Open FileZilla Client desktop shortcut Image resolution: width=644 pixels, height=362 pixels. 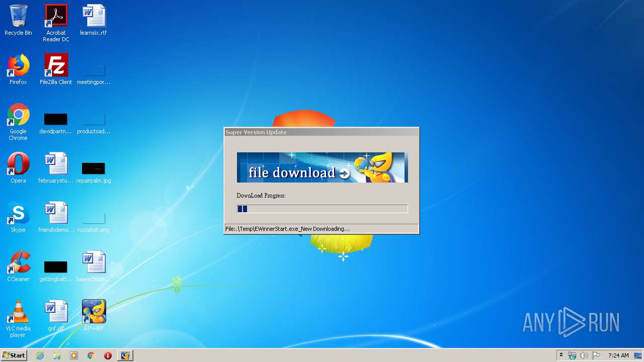pos(56,69)
